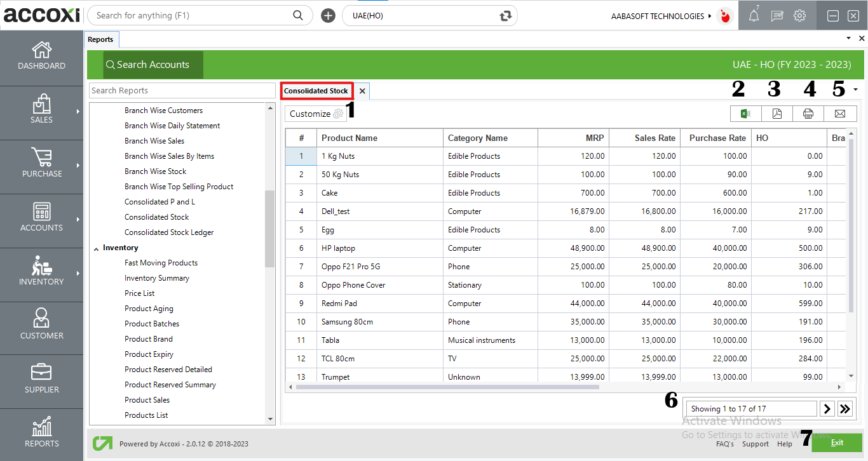868x461 pixels.
Task: Open Dashboard from sidebar
Action: tap(41, 56)
